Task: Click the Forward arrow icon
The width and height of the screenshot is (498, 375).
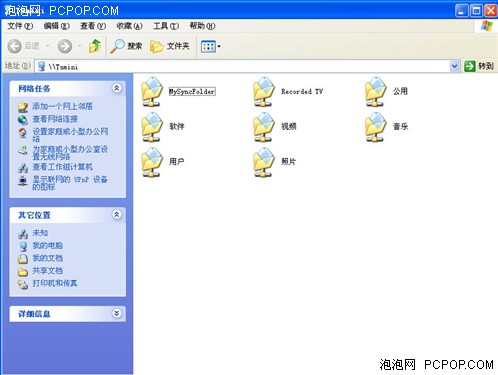Action: 65,46
